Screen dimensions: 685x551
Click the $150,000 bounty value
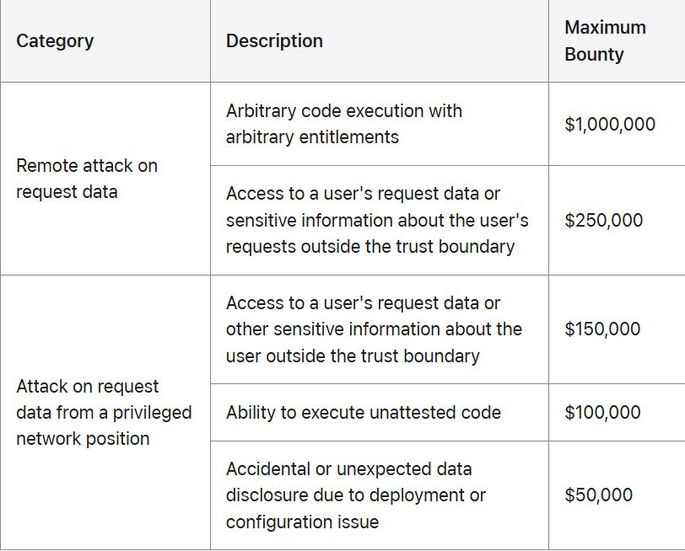pos(603,329)
